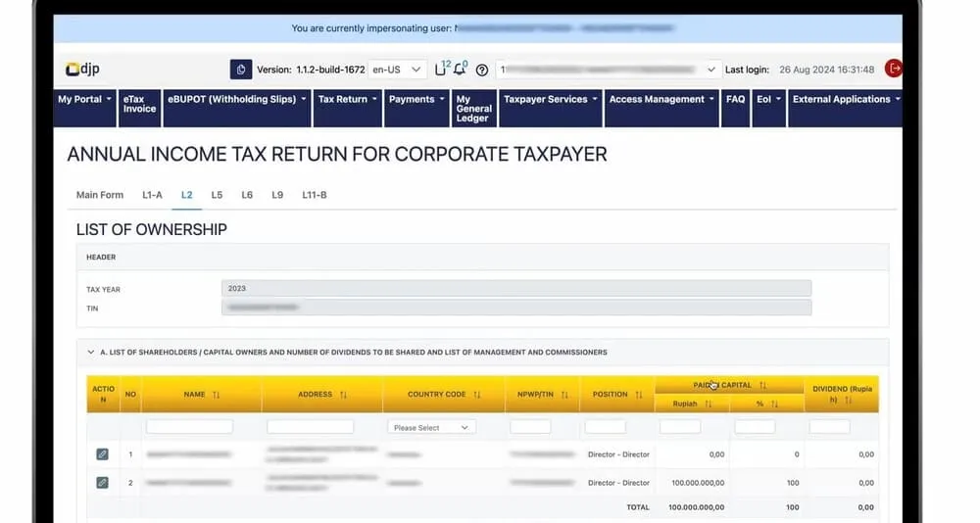
Task: Sort by PAID CAPITAL column arrows
Action: pyautogui.click(x=762, y=386)
